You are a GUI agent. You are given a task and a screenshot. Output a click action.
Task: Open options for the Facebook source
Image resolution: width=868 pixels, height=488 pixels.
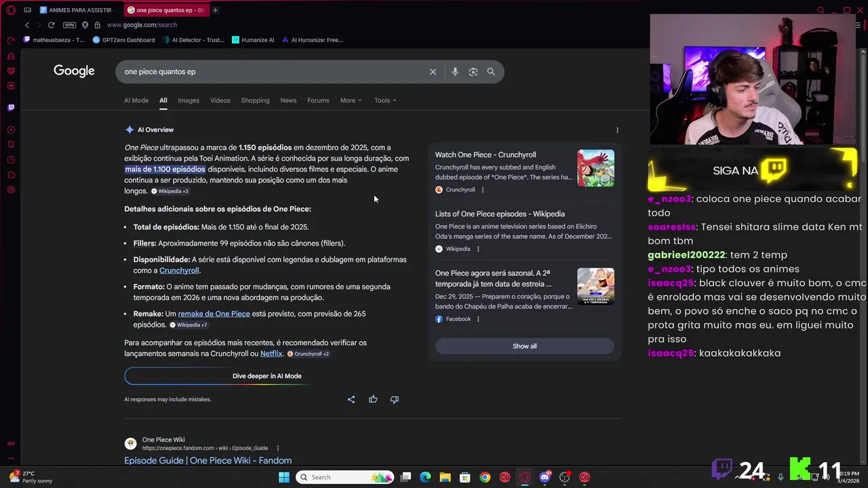[478, 319]
